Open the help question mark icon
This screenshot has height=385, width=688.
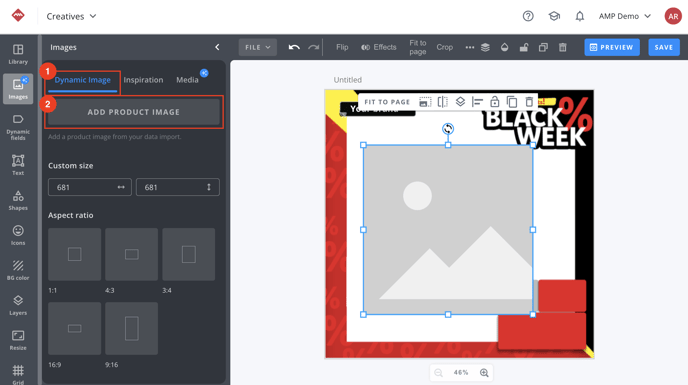coord(528,16)
